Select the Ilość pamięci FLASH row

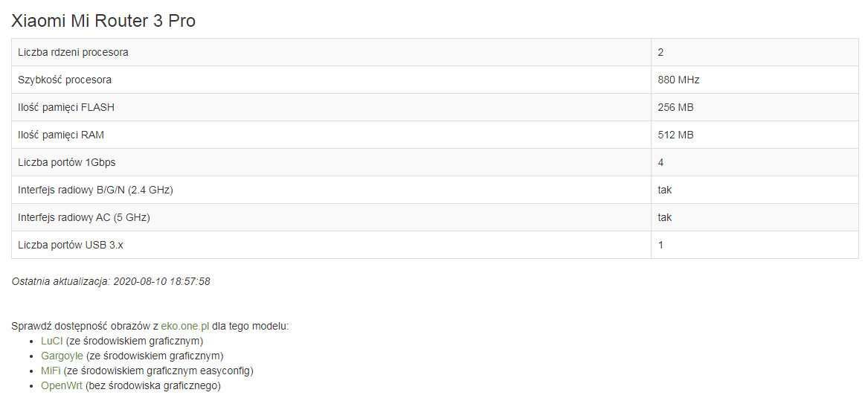(434, 107)
